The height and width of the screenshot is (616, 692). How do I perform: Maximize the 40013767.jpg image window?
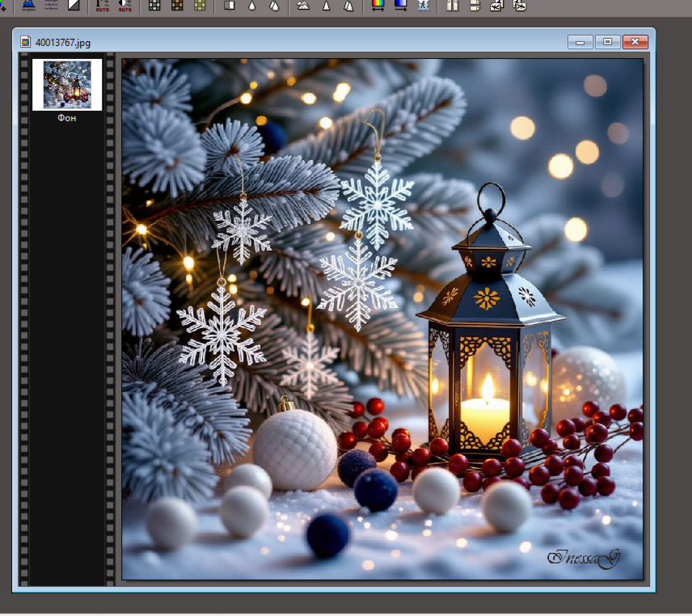[x=608, y=42]
